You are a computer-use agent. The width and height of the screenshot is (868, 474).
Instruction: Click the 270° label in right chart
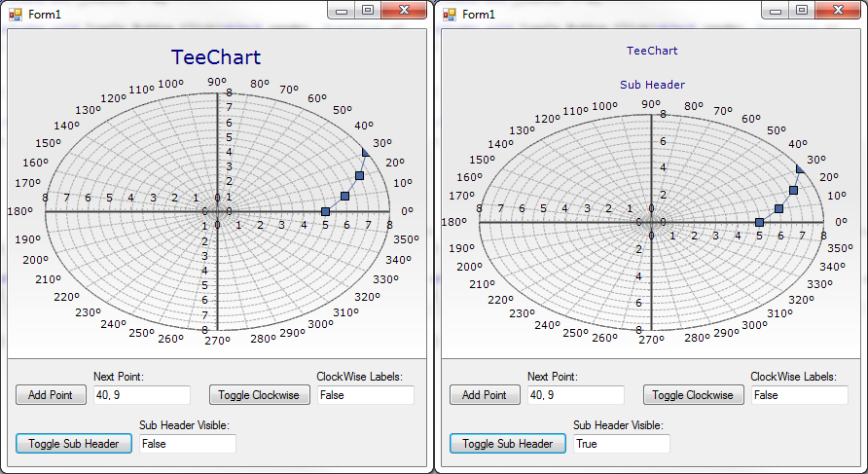652,340
